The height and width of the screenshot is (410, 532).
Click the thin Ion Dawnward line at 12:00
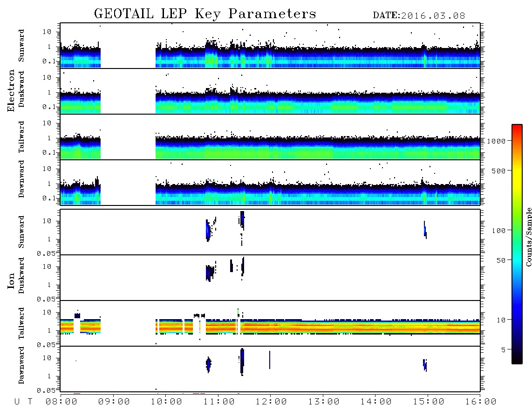270,360
